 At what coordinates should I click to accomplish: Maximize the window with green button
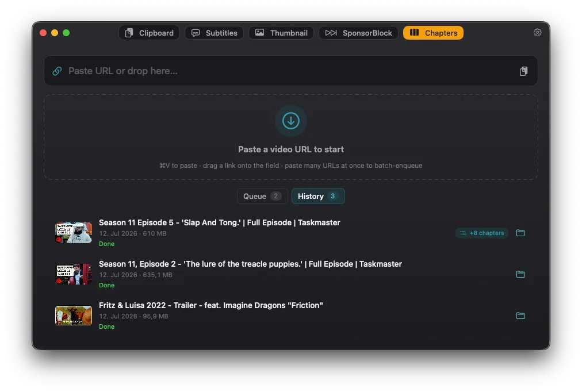pos(66,33)
